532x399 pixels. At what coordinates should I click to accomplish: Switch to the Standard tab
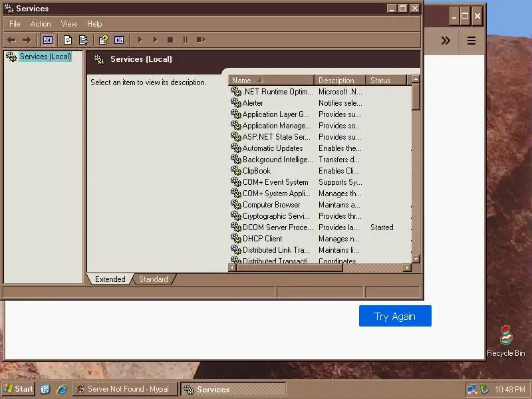[154, 279]
